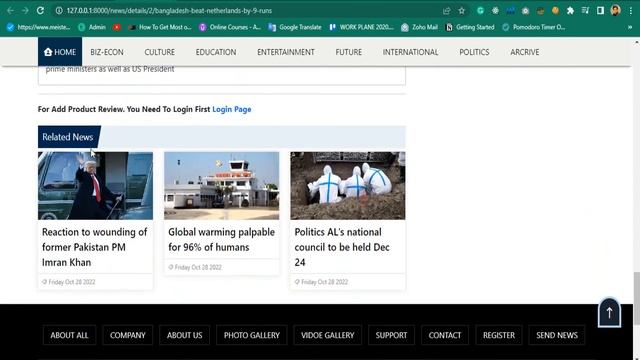This screenshot has width=640, height=360.
Task: Open the BIZ-ECON category
Action: tap(107, 52)
